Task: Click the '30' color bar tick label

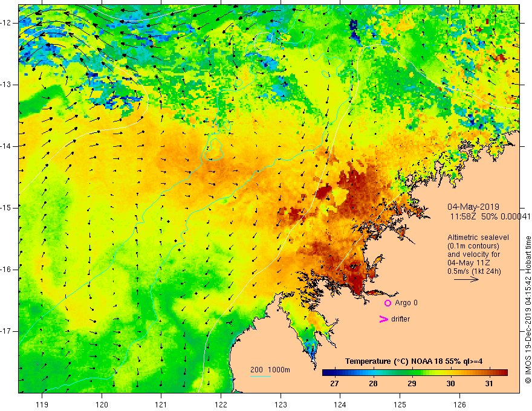Action: [450, 384]
